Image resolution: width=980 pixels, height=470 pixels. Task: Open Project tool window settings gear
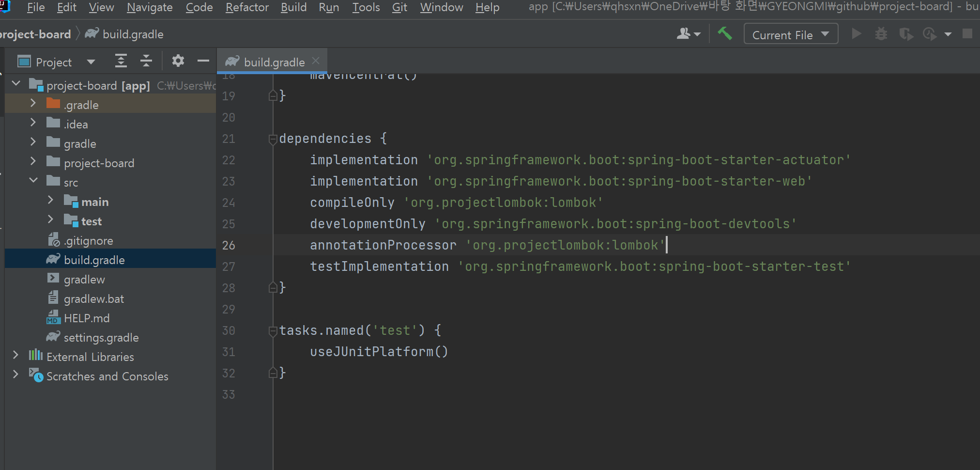(178, 61)
